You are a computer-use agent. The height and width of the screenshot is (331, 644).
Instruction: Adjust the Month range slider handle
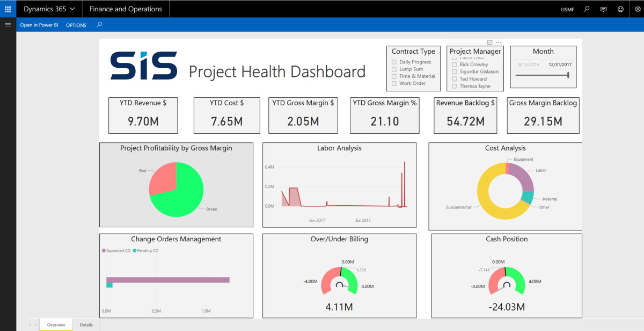(568, 75)
